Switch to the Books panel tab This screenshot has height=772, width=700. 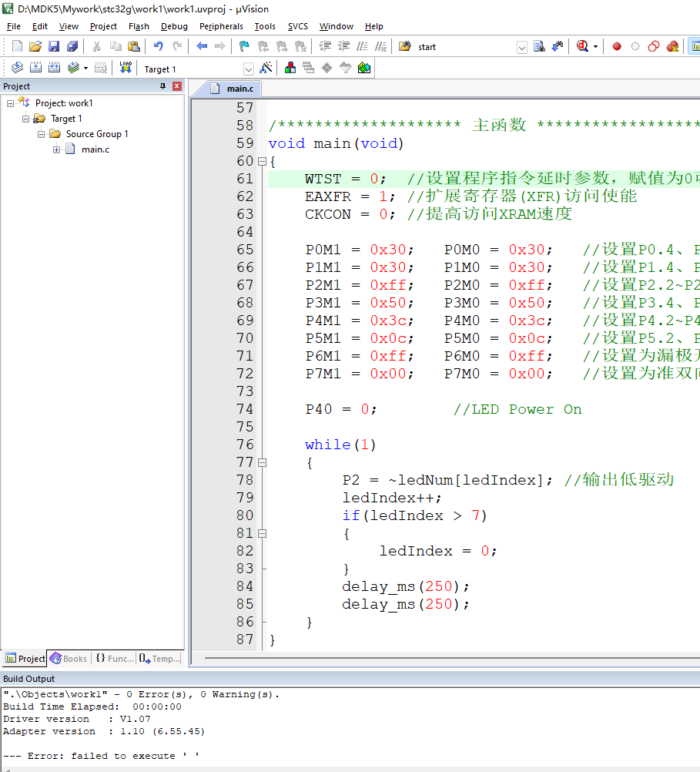tap(69, 659)
